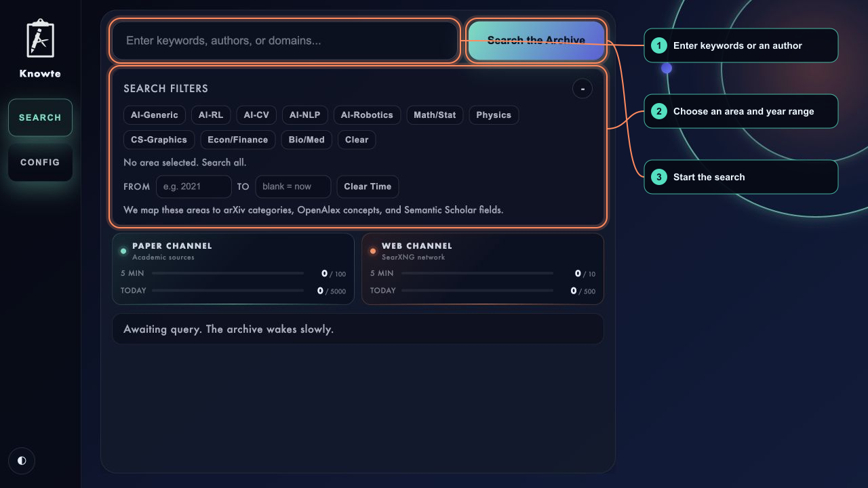This screenshot has height=488, width=868.
Task: Clear the selected area filters
Action: (357, 140)
